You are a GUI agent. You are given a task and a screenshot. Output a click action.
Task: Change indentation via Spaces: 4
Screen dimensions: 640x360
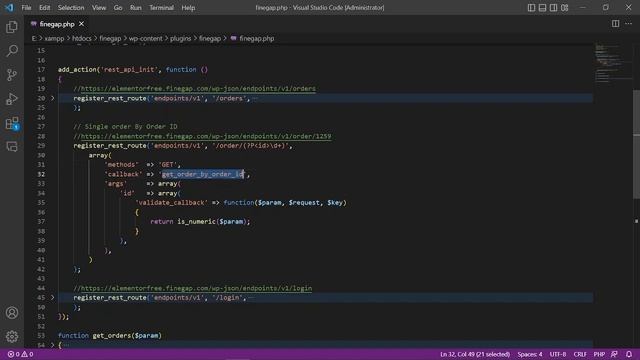[530, 354]
